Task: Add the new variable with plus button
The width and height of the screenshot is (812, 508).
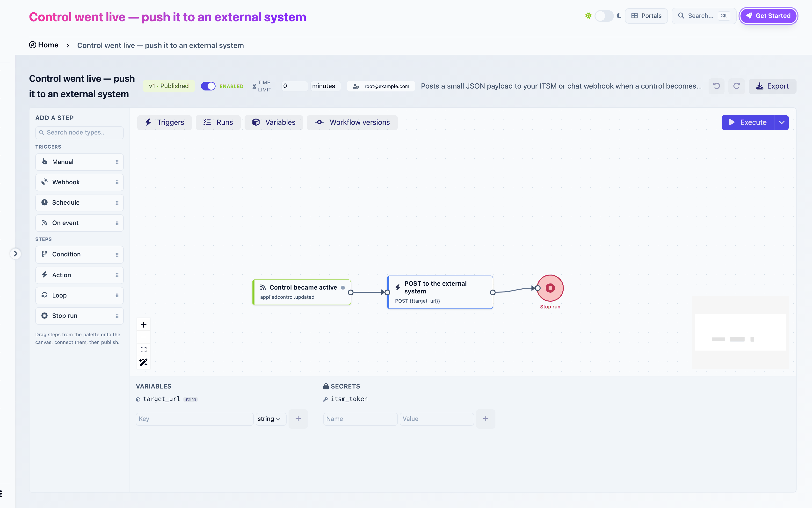Action: (x=298, y=419)
